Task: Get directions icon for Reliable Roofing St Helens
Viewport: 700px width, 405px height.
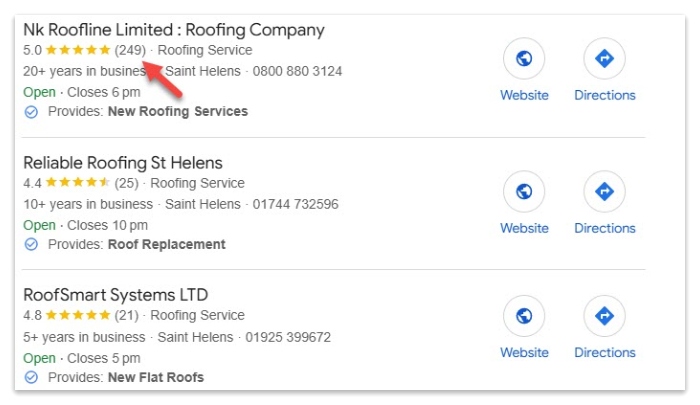Action: (604, 192)
